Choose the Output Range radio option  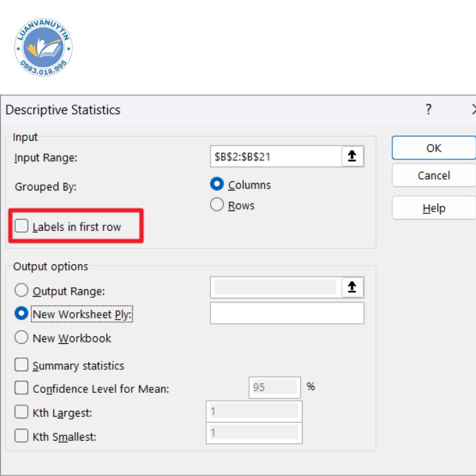22,290
